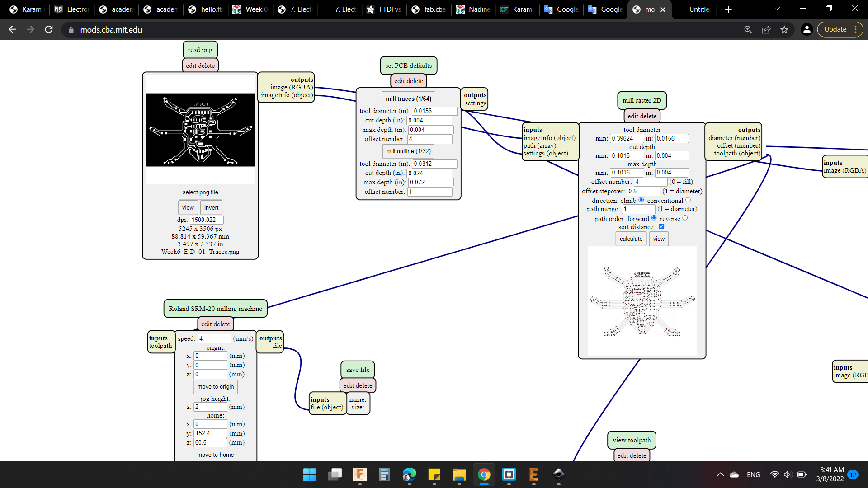This screenshot has width=868, height=488.
Task: Open Task View from the taskbar
Action: (x=335, y=474)
